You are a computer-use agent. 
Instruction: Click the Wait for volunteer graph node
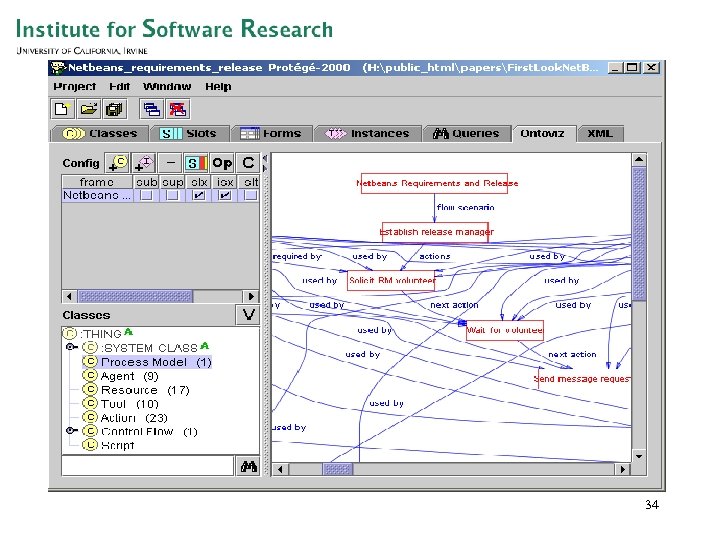coord(505,330)
